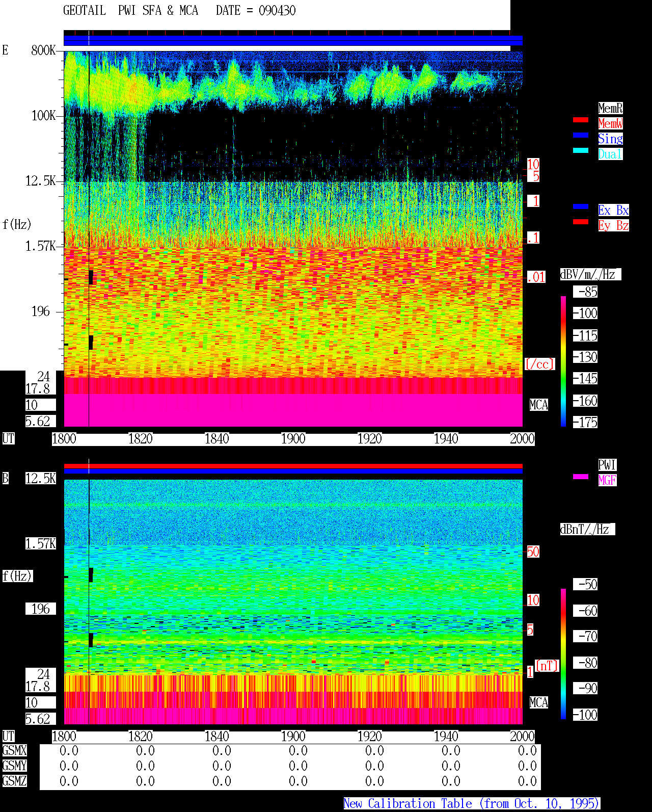Viewport: 652px width, 812px height.
Task: Click the [nT] magnetic field axis label
Action: click(547, 666)
